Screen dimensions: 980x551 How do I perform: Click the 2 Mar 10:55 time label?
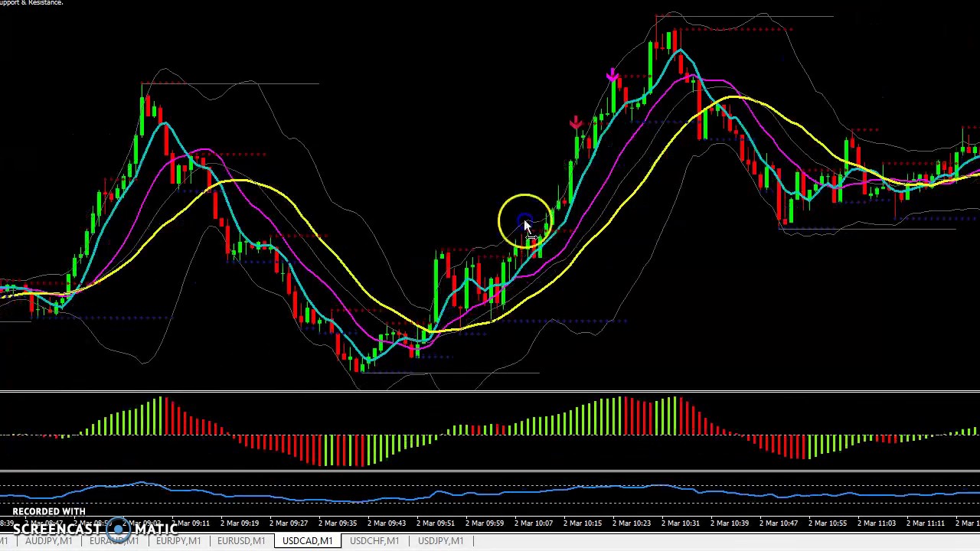[x=827, y=523]
